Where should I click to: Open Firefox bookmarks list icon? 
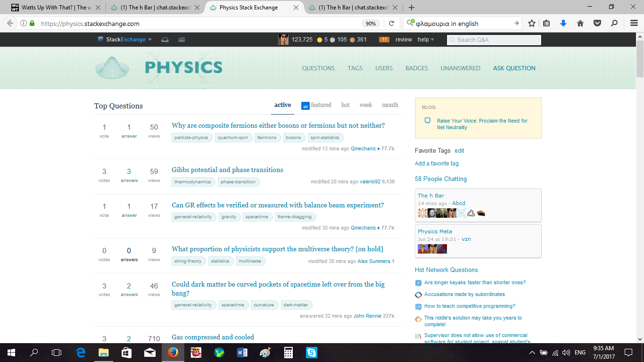click(x=547, y=24)
